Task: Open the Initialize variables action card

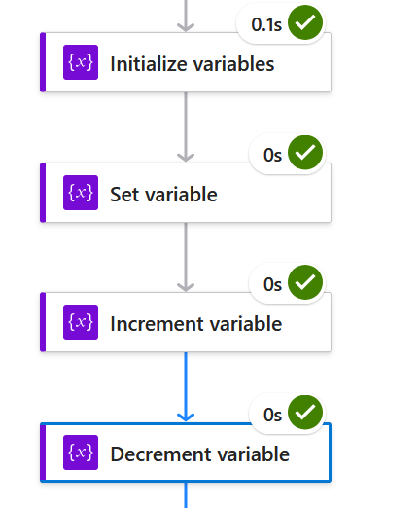Action: tap(186, 62)
